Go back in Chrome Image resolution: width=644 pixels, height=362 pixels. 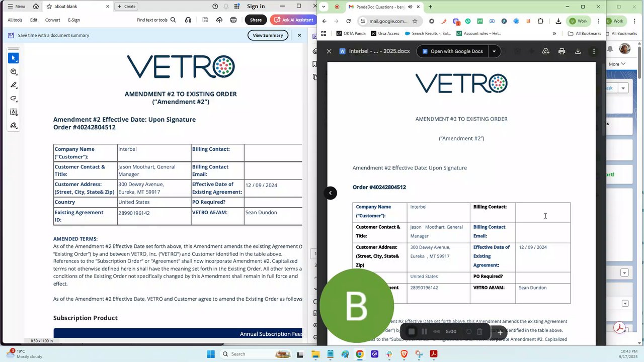click(325, 21)
